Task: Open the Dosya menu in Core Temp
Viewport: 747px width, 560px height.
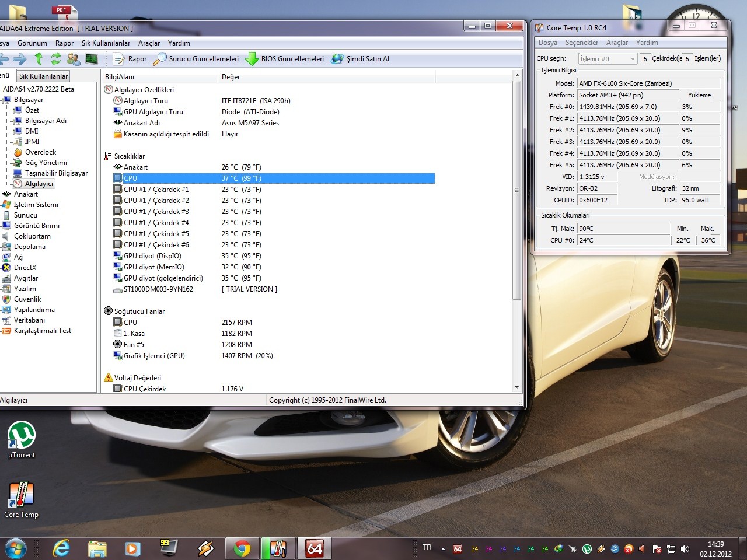Action: click(x=547, y=43)
